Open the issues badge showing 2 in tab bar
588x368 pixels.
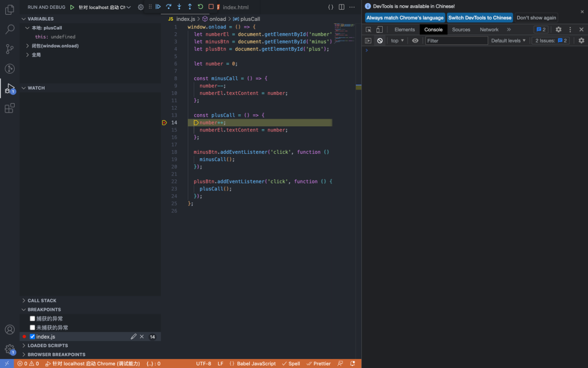(541, 29)
